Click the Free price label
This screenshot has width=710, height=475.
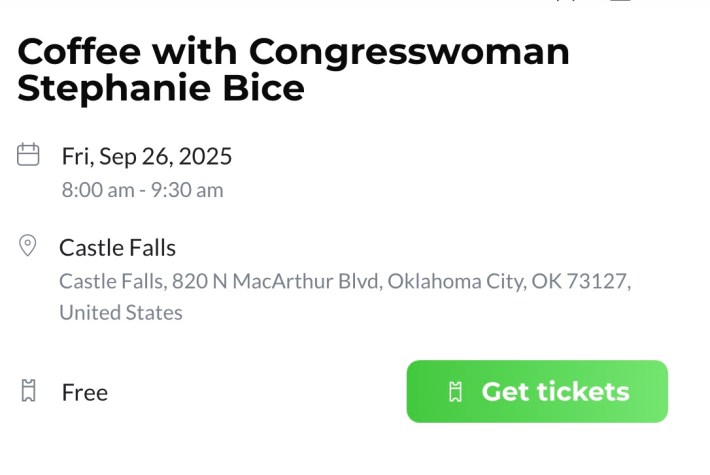coord(85,392)
